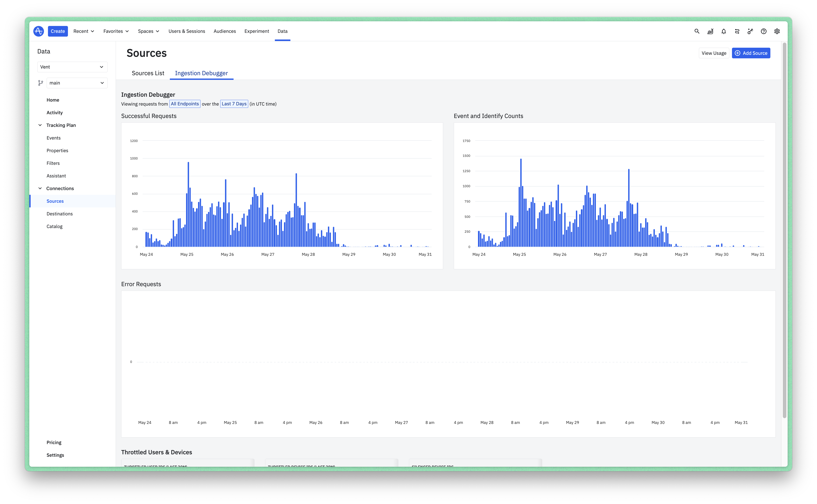817x504 pixels.
Task: Click the search magnifier icon
Action: coord(697,31)
